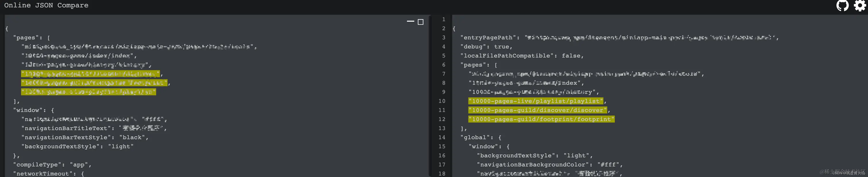Image resolution: width=868 pixels, height=177 pixels.
Task: Click highlighted "10000-pages-guild/footprint/footprint" line
Action: (x=541, y=119)
